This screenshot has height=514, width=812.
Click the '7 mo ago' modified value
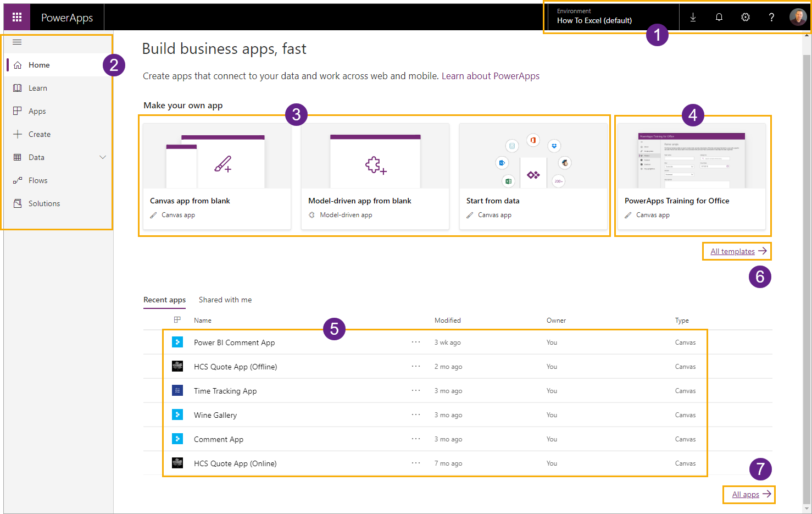tap(448, 463)
